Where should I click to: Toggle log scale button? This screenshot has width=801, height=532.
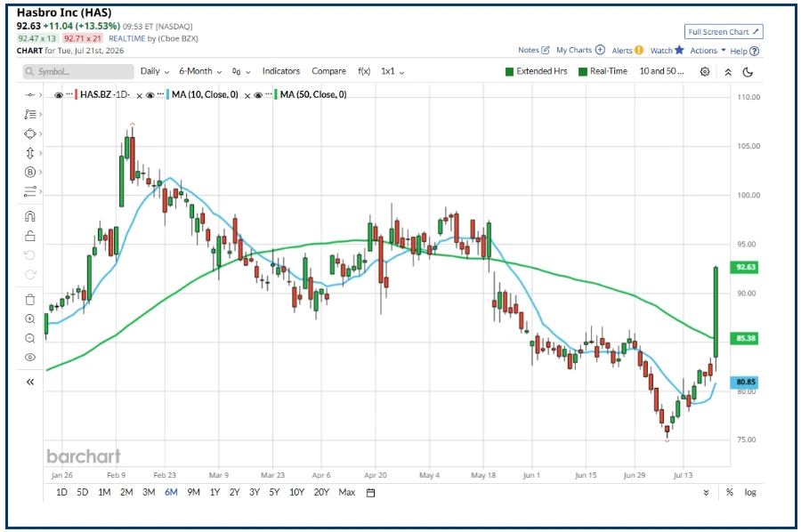750,492
